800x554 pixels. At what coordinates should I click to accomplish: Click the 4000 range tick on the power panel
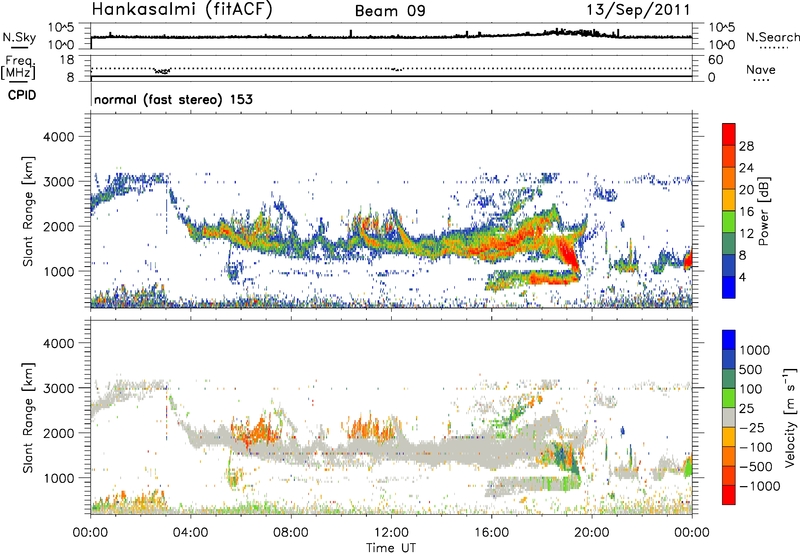59,136
